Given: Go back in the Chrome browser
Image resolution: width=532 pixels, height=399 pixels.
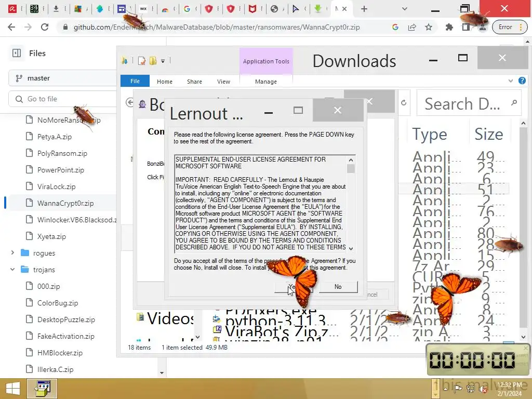Looking at the screenshot, I should click(x=11, y=27).
